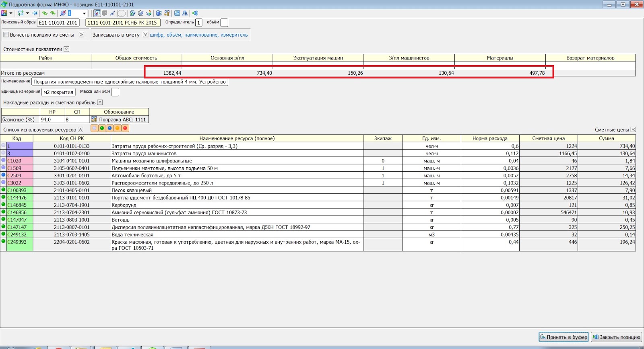Select code cell C3022
The image size is (644, 349).
coord(20,183)
